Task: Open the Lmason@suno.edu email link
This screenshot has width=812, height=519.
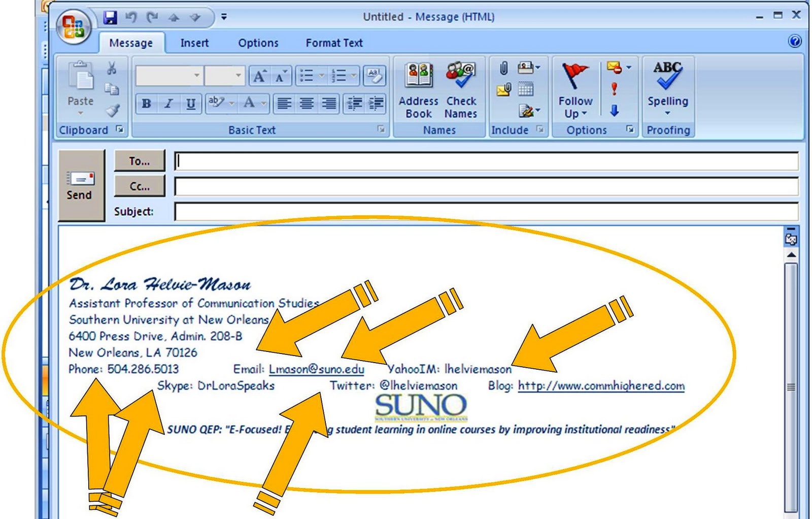Action: 317,369
